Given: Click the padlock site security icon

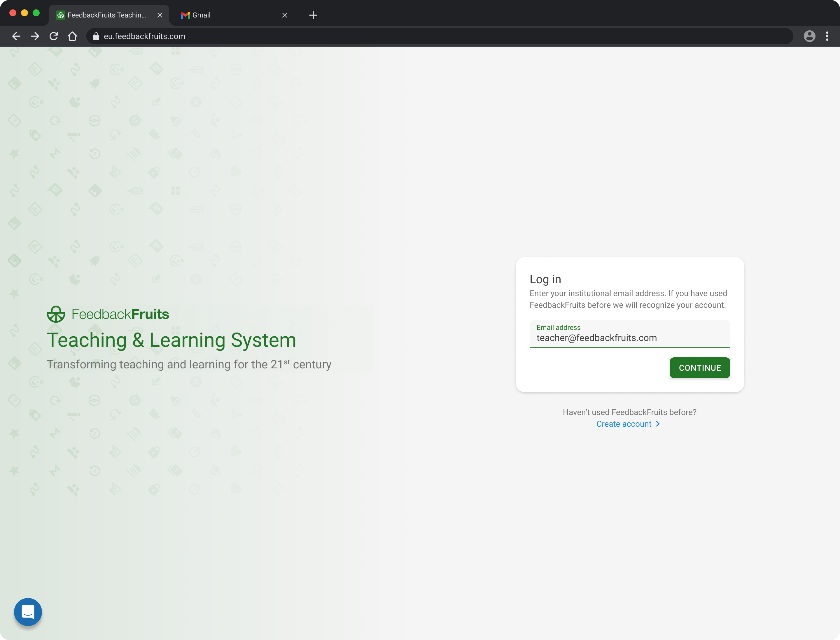Looking at the screenshot, I should [x=96, y=36].
